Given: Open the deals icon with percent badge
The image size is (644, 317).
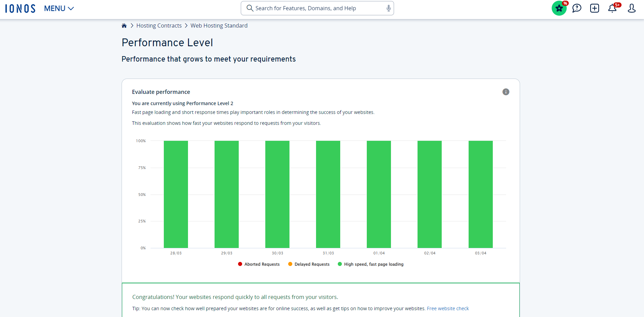Looking at the screenshot, I should pos(559,8).
